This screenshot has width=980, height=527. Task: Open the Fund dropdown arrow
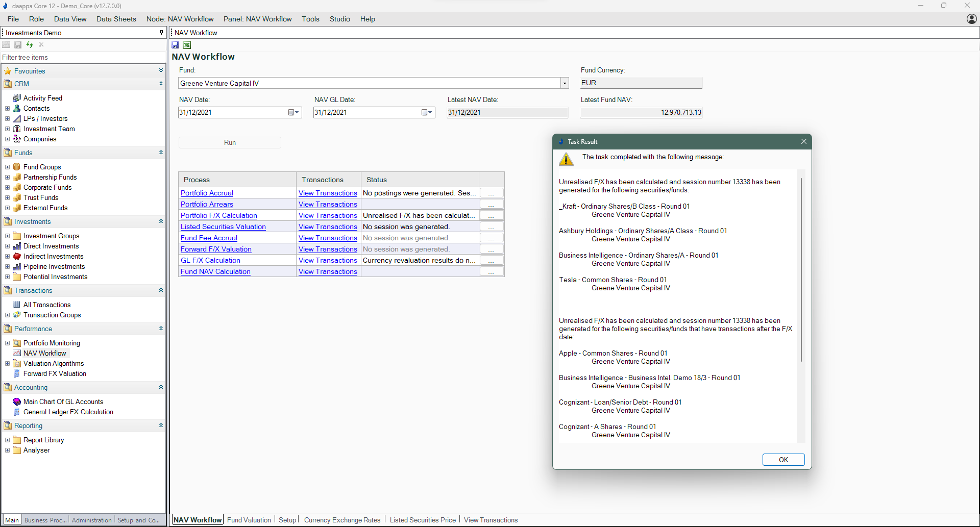click(x=565, y=83)
